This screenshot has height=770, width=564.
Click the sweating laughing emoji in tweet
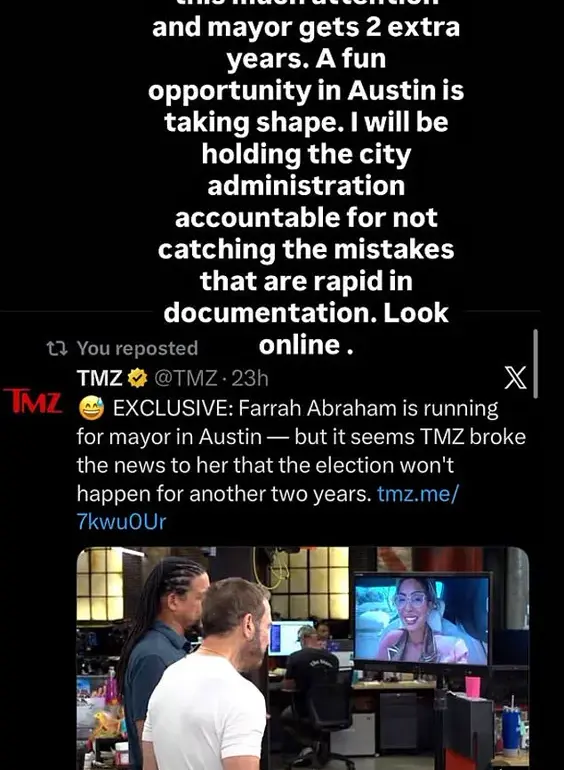pyautogui.click(x=91, y=409)
